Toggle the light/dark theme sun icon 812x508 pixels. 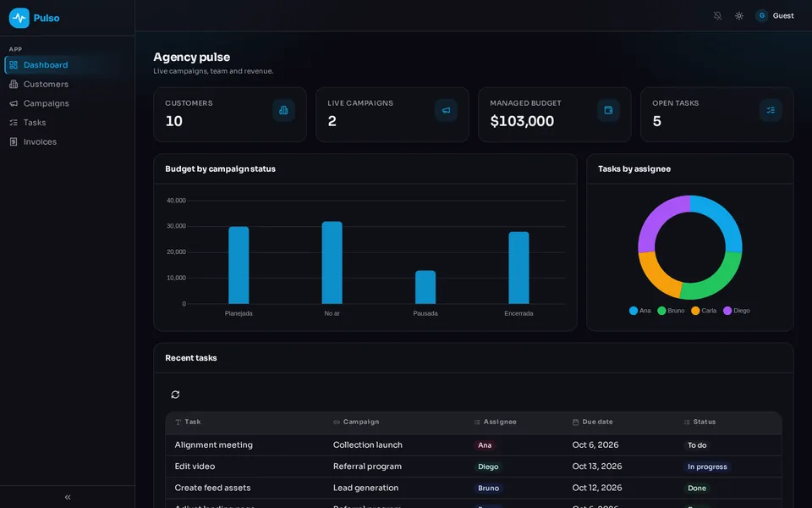(739, 16)
